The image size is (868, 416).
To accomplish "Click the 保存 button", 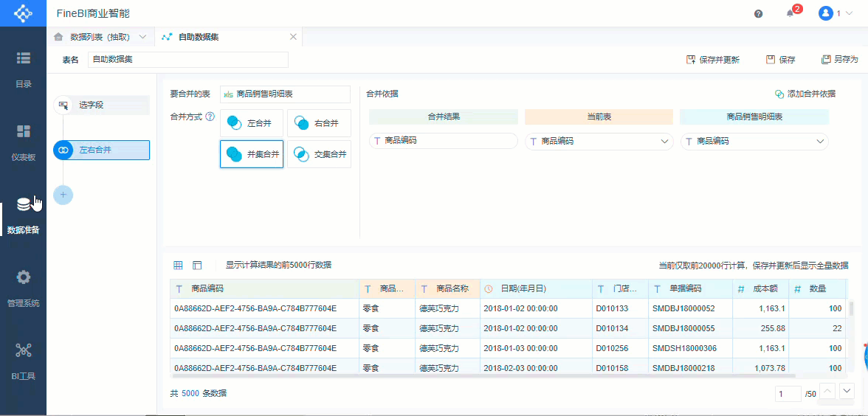I will [781, 60].
